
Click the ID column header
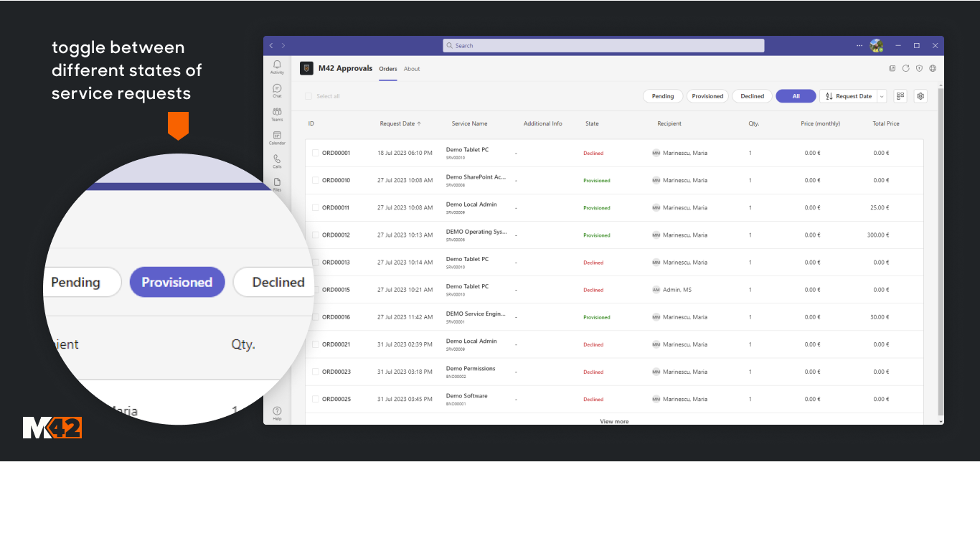[x=311, y=123]
